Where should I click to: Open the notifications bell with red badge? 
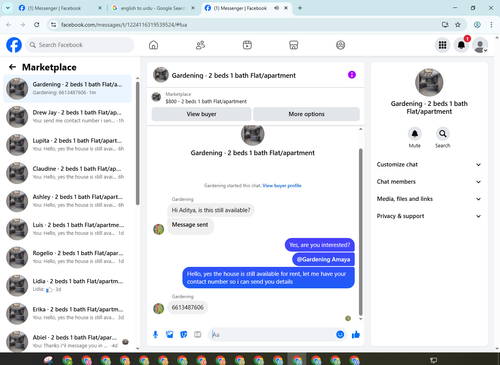click(x=462, y=45)
